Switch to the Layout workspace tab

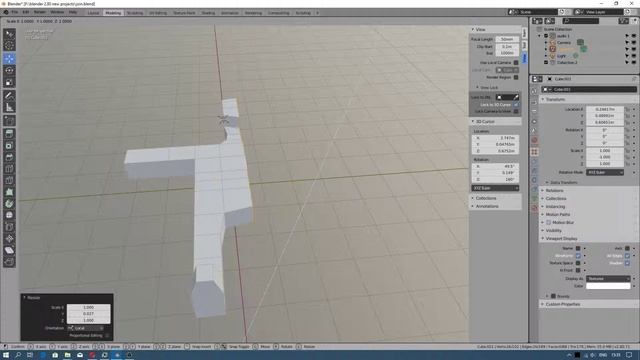(93, 13)
